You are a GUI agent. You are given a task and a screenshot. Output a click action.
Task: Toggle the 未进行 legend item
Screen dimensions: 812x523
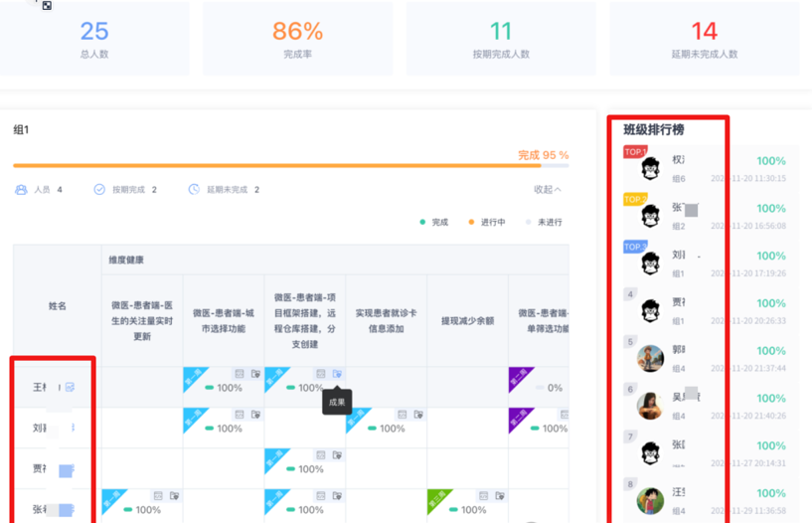[544, 222]
